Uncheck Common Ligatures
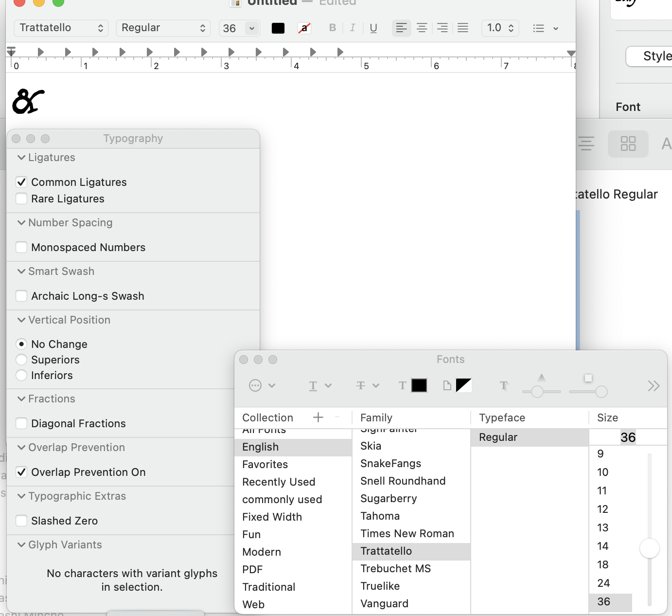Image resolution: width=672 pixels, height=616 pixels. coord(21,182)
